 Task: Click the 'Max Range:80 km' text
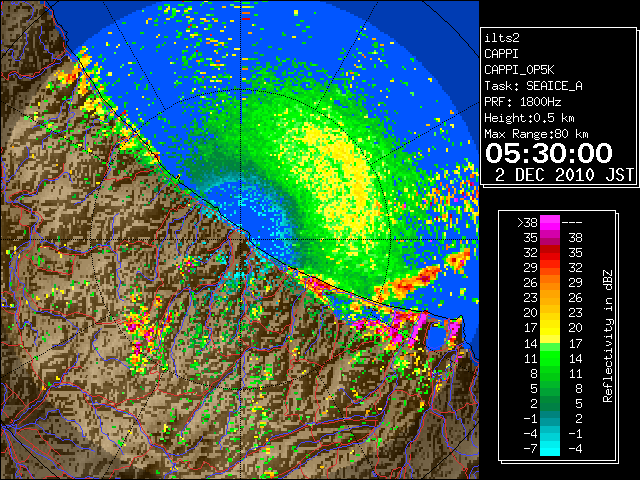click(536, 134)
